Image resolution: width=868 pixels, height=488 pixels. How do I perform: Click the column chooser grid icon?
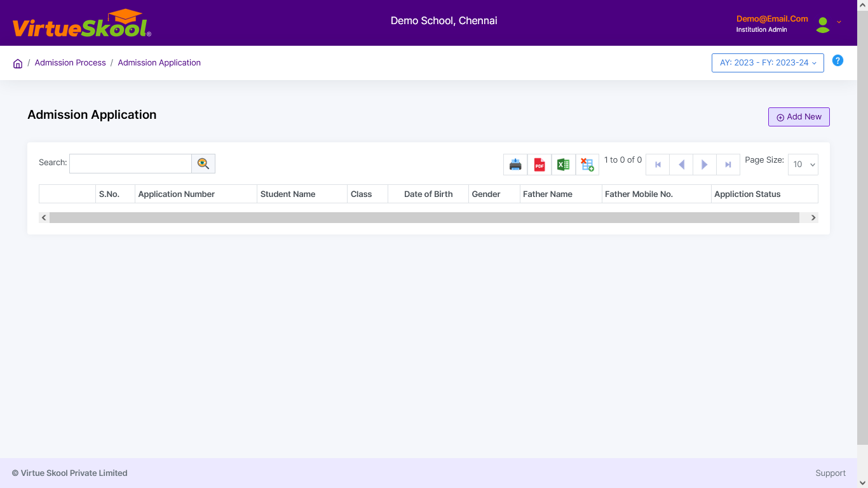pos(587,165)
